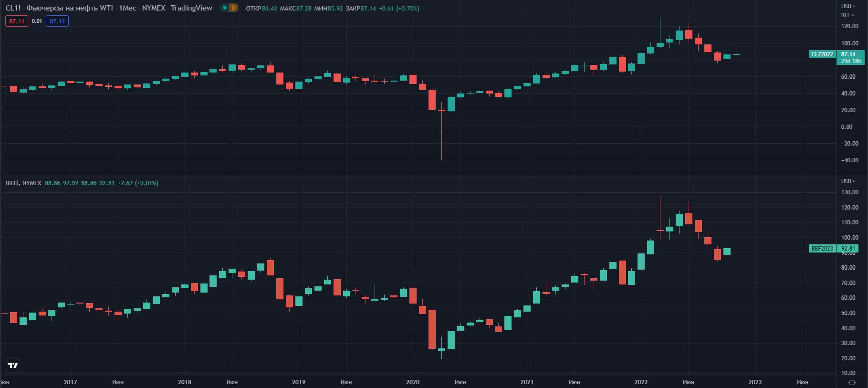Click the 70.00 price axis label

click(x=848, y=283)
